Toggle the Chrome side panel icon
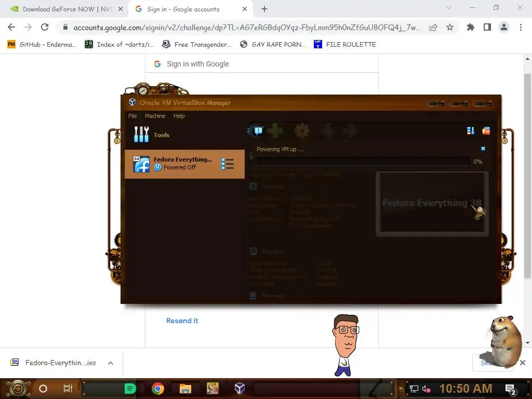 tap(487, 27)
